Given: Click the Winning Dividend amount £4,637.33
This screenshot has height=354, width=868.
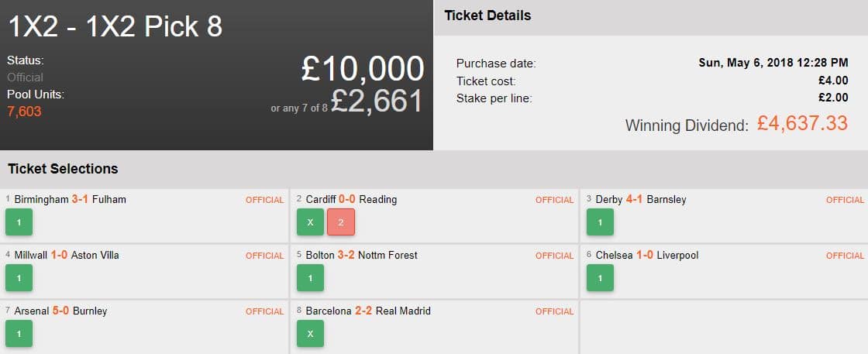Looking at the screenshot, I should coord(802,123).
